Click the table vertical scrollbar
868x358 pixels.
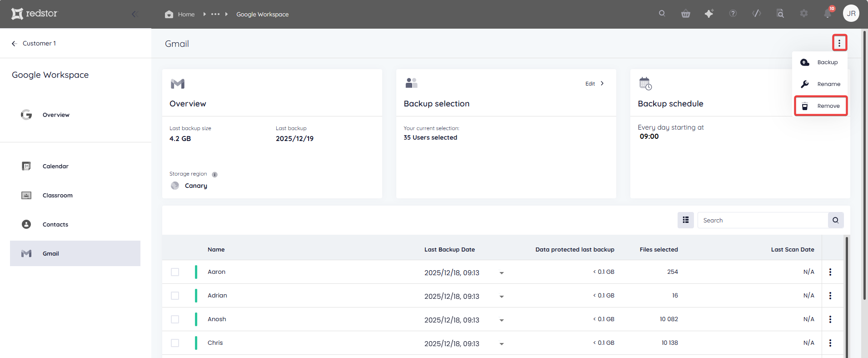(847, 297)
